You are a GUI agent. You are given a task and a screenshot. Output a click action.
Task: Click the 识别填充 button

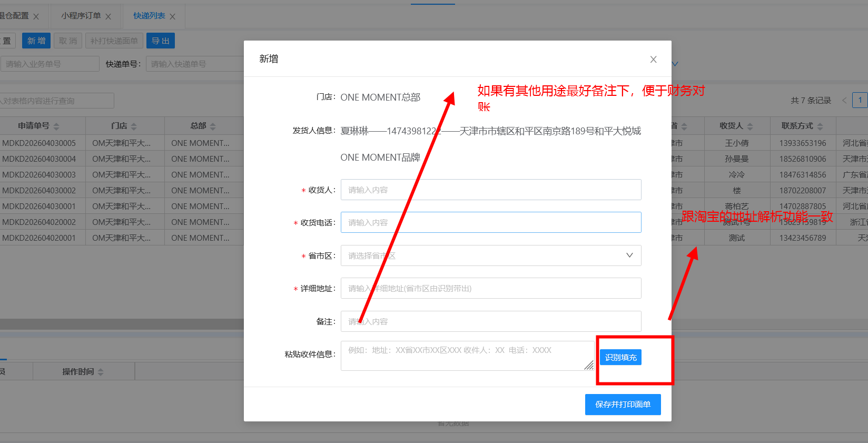[x=620, y=357]
